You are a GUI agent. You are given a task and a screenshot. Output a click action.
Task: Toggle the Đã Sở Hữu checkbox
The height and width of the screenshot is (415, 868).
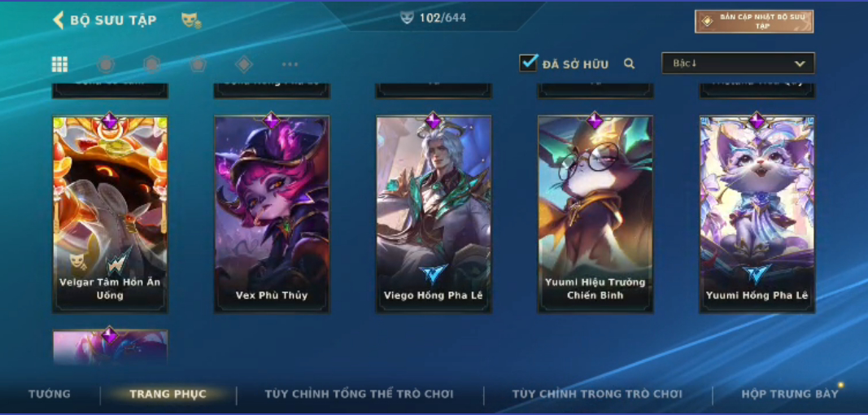pyautogui.click(x=529, y=63)
